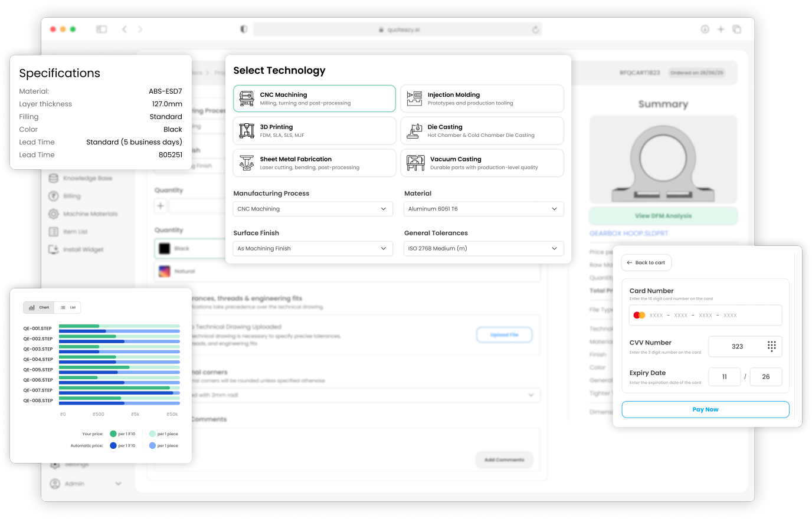
Task: Open the Surface Finish dropdown
Action: pos(313,248)
